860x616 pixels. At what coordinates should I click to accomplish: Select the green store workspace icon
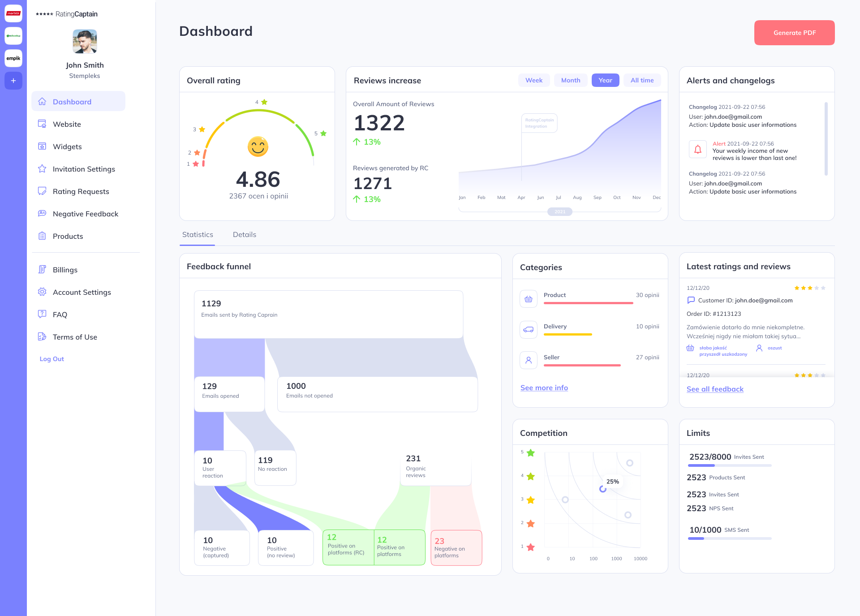[x=13, y=36]
